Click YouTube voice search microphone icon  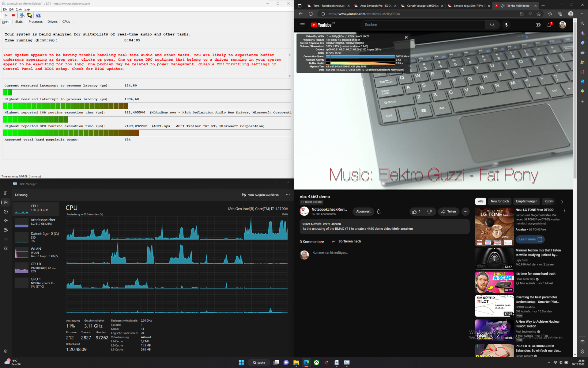(506, 25)
